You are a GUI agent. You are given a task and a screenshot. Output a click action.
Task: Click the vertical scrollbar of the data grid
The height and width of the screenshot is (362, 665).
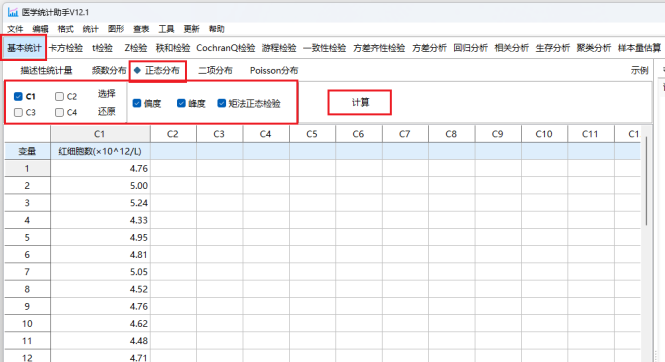[x=646, y=181]
